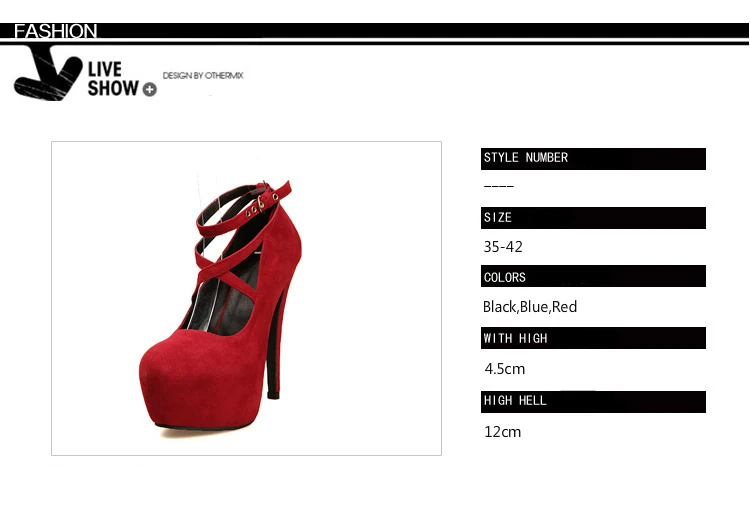Click the SIZE header bar
This screenshot has width=750, height=526.
pyautogui.click(x=593, y=218)
